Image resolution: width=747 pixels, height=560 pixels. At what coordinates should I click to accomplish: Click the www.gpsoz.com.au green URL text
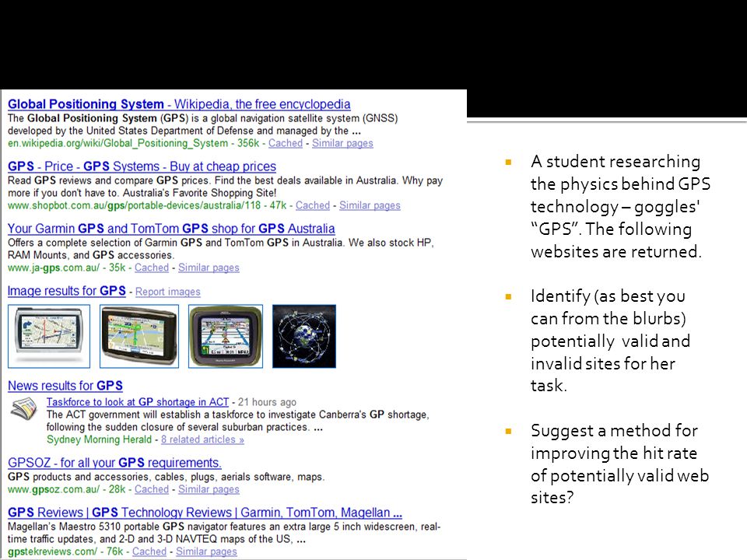tap(54, 489)
